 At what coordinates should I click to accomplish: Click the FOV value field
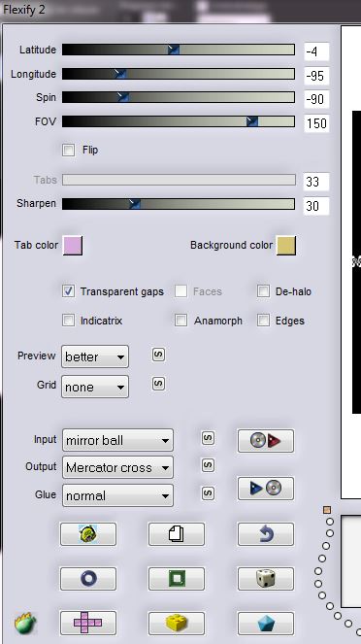[316, 123]
